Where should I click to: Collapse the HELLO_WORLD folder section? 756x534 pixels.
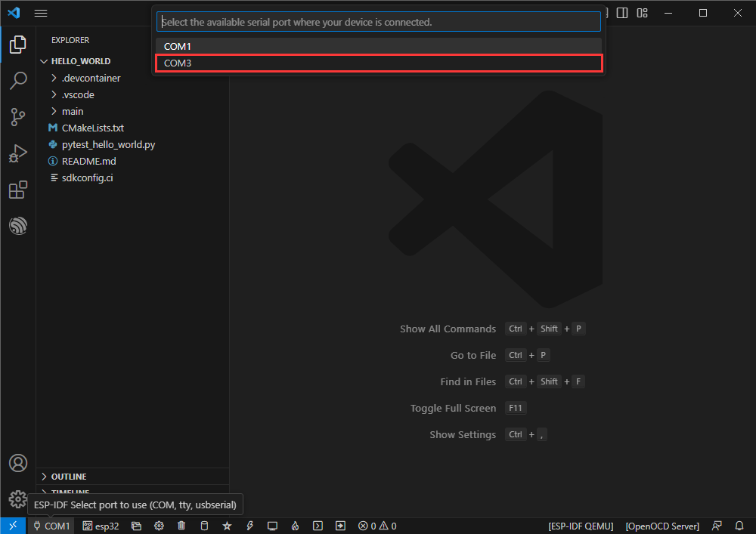point(132,61)
